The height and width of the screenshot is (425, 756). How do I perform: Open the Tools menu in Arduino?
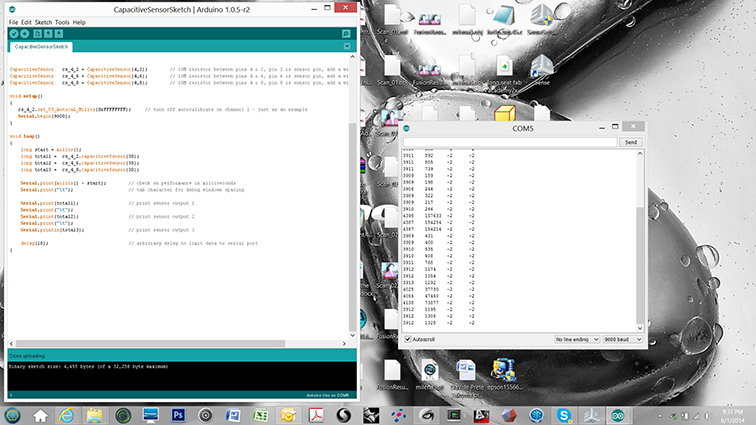pos(62,22)
